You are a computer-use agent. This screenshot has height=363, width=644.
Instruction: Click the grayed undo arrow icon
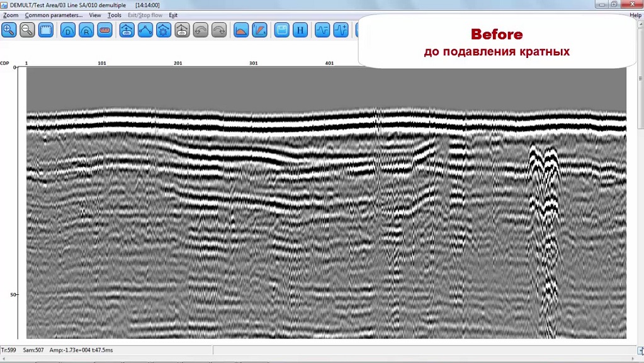point(200,30)
